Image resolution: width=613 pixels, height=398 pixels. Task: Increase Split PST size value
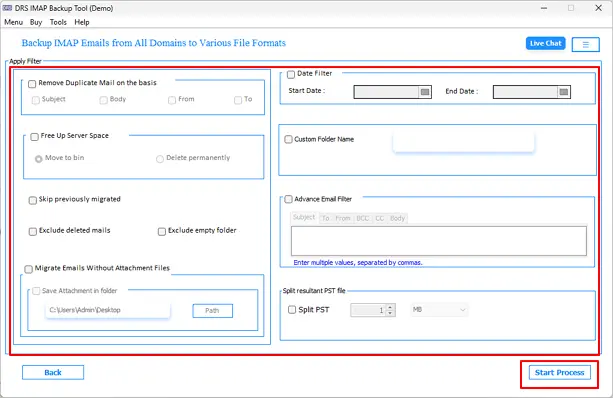pyautogui.click(x=390, y=307)
